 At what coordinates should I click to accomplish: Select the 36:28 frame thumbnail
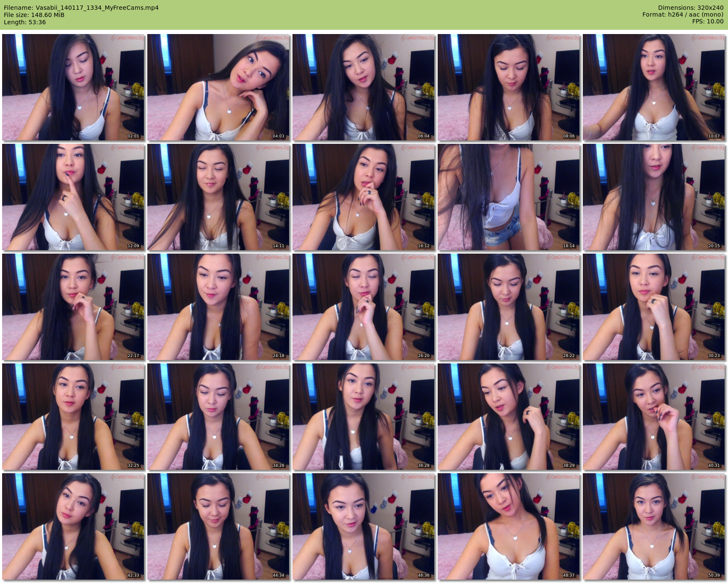(364, 417)
